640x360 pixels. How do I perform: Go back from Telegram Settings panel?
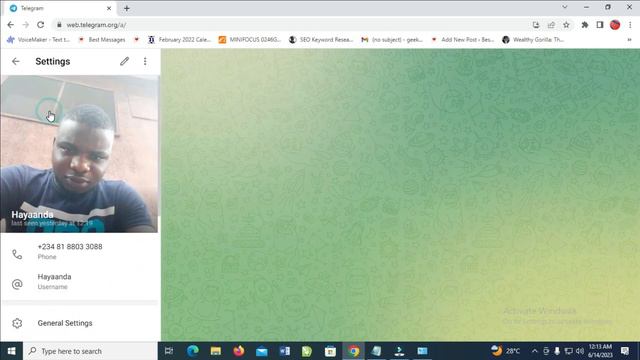tap(16, 61)
